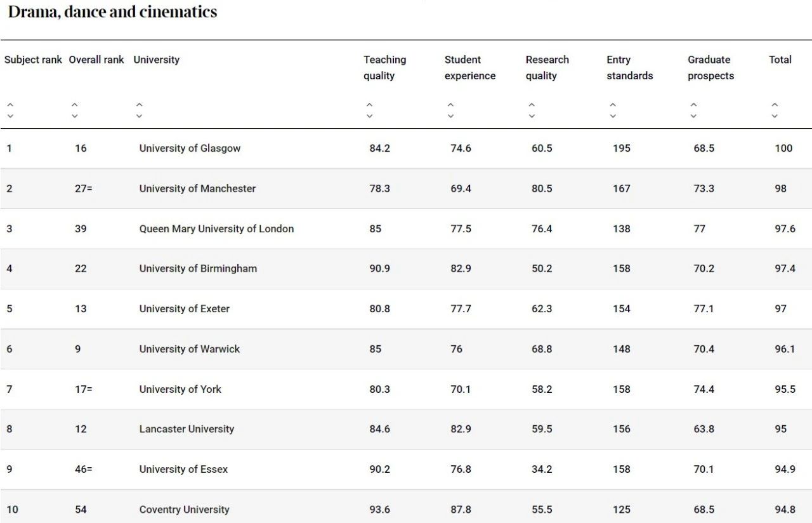Click the Graduate prospects column header
Image resolution: width=812 pixels, height=523 pixels.
710,67
